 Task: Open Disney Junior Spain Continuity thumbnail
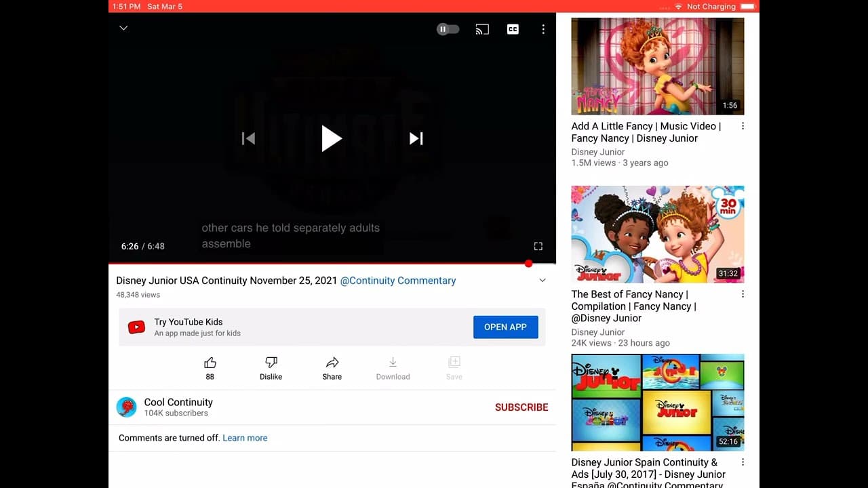tap(658, 402)
